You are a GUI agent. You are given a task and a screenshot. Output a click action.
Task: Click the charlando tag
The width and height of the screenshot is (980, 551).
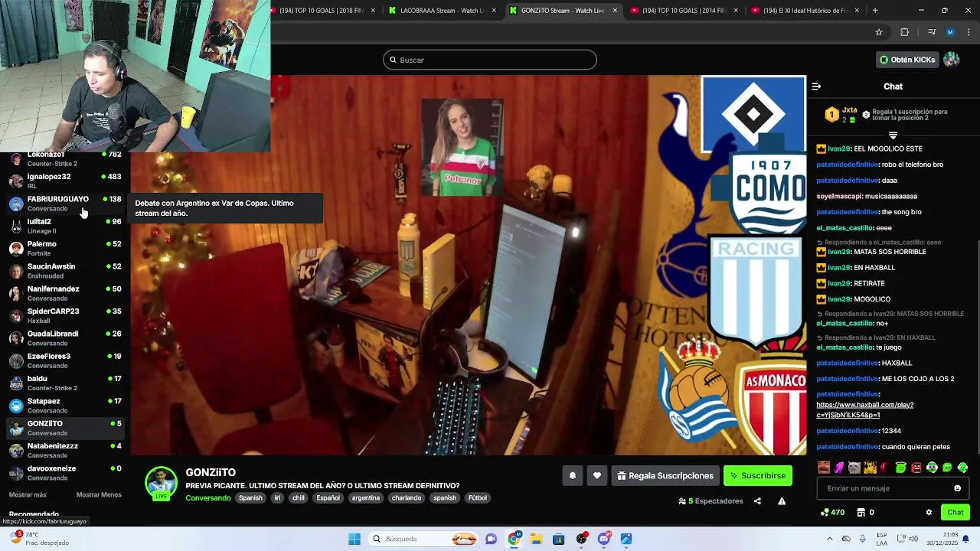(407, 498)
